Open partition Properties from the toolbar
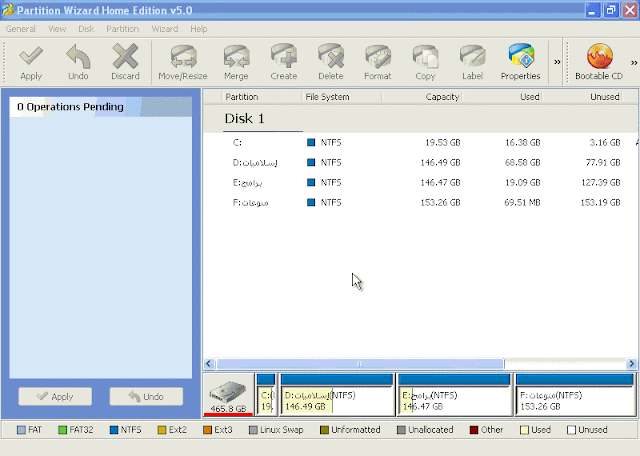Screen dimensions: 640x456 (520, 62)
